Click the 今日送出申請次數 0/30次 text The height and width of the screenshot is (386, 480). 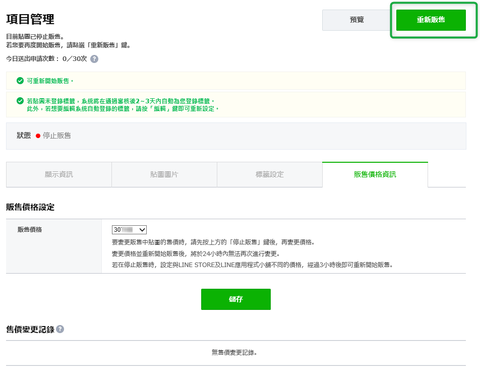[x=46, y=59]
